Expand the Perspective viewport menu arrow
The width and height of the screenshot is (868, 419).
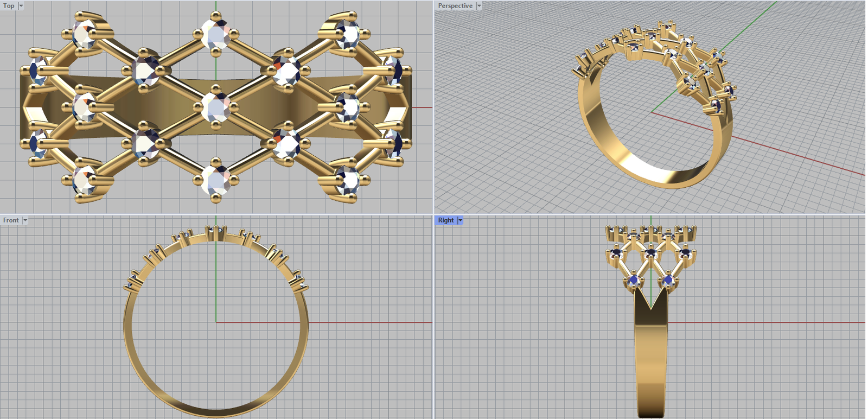tap(479, 6)
